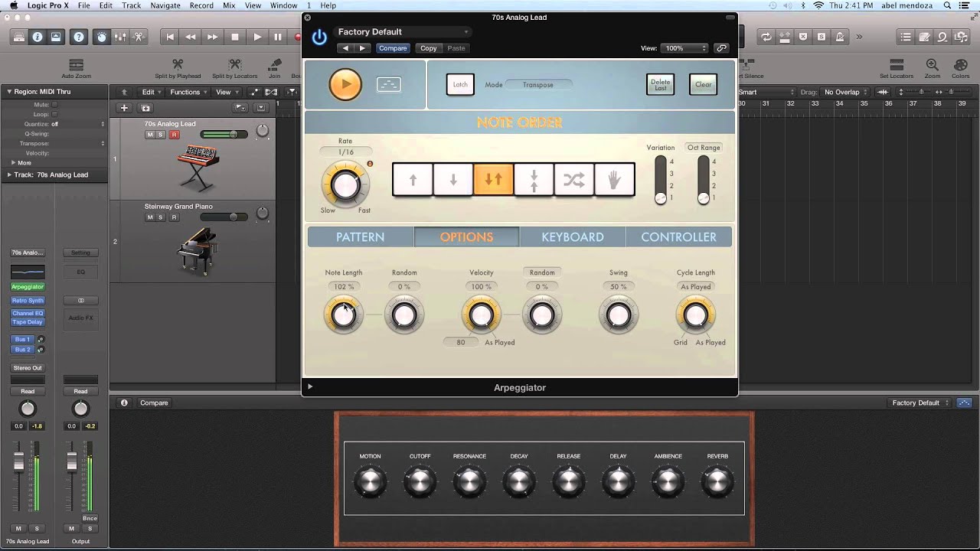Select As Played hand note order
This screenshot has width=980, height=551.
(x=615, y=180)
